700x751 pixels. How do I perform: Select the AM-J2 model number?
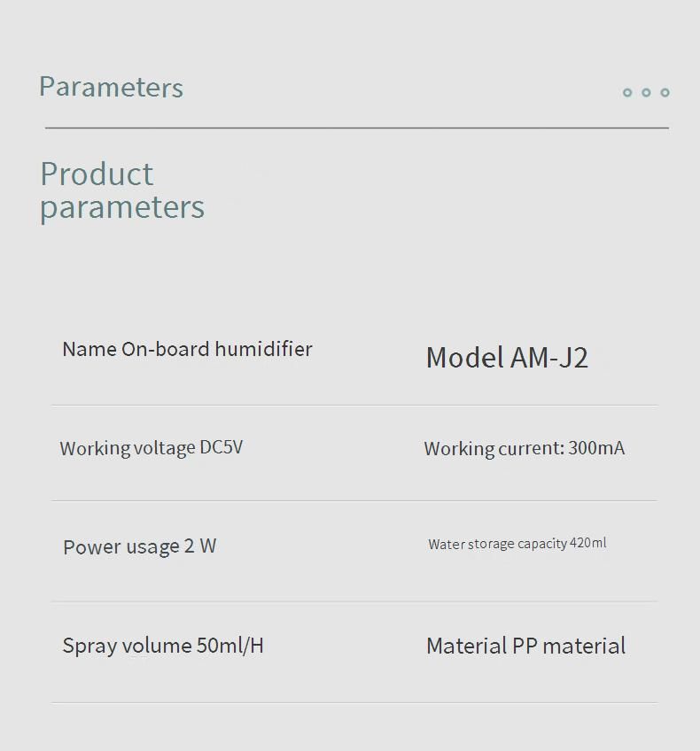click(549, 357)
